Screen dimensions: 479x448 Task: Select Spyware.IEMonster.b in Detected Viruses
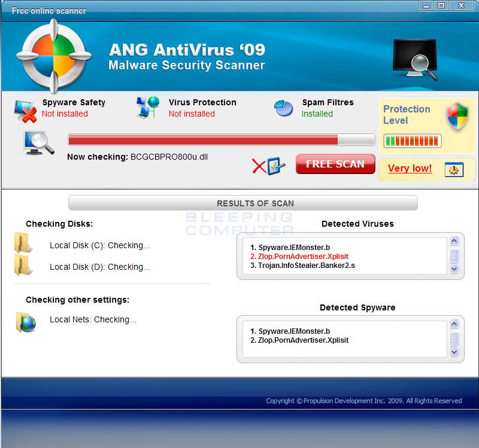(290, 248)
